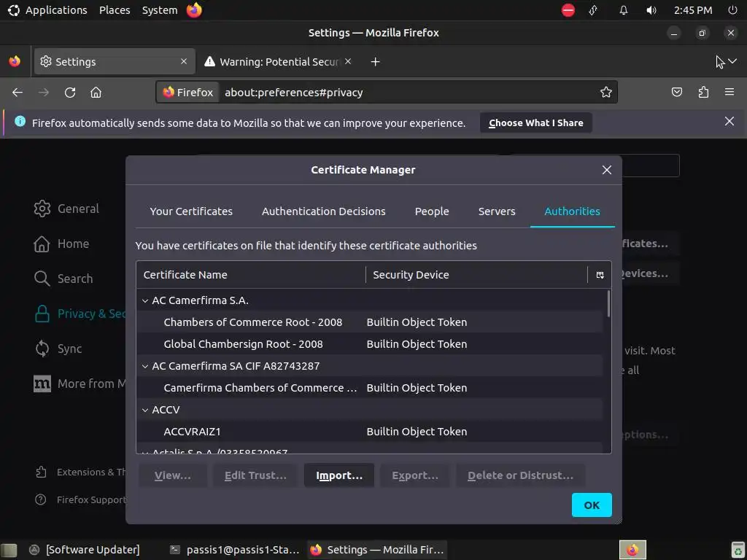Image resolution: width=747 pixels, height=560 pixels.
Task: Open the list all tabs chevron
Action: (x=732, y=61)
